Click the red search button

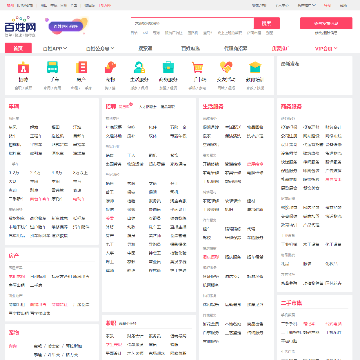tap(267, 23)
